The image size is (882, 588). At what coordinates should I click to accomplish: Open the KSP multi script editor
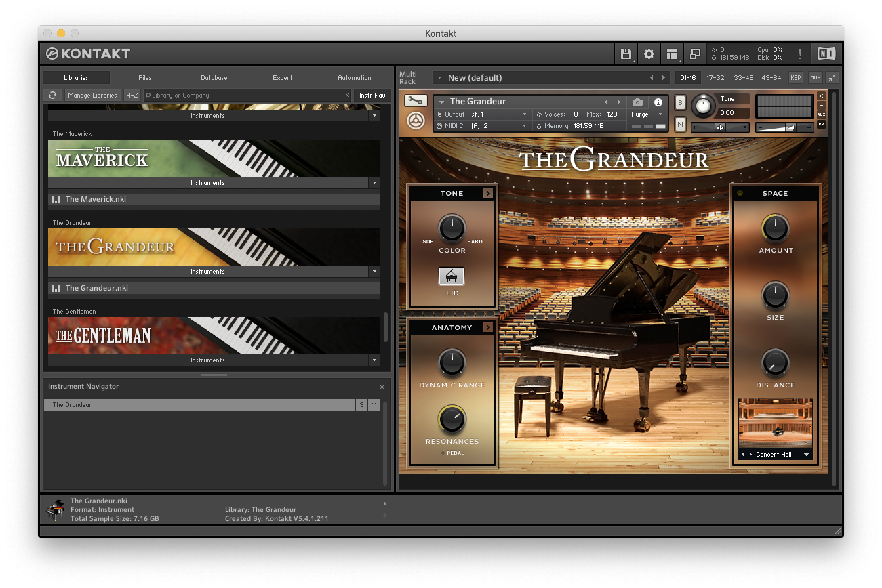795,78
